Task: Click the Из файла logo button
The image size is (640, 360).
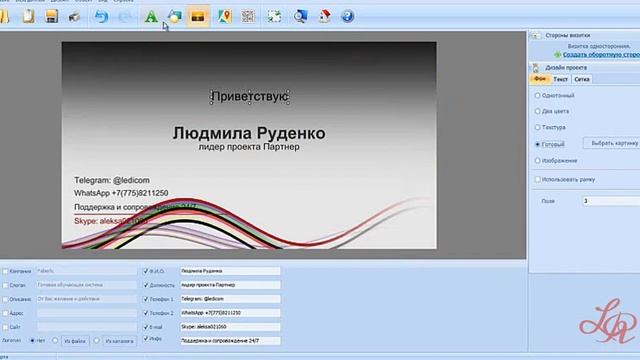Action: [x=75, y=341]
